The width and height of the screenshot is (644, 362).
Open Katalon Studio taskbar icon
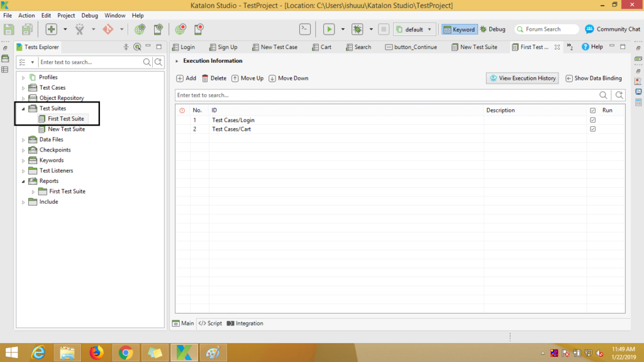point(184,353)
